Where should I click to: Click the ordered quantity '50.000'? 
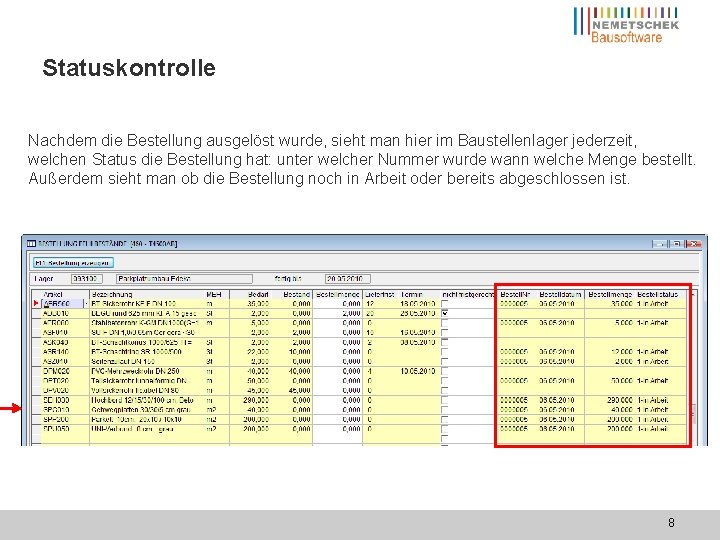(622, 381)
